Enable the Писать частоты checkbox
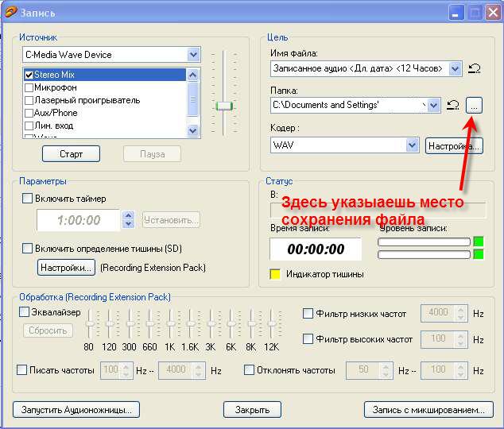The width and height of the screenshot is (504, 429). 21,370
